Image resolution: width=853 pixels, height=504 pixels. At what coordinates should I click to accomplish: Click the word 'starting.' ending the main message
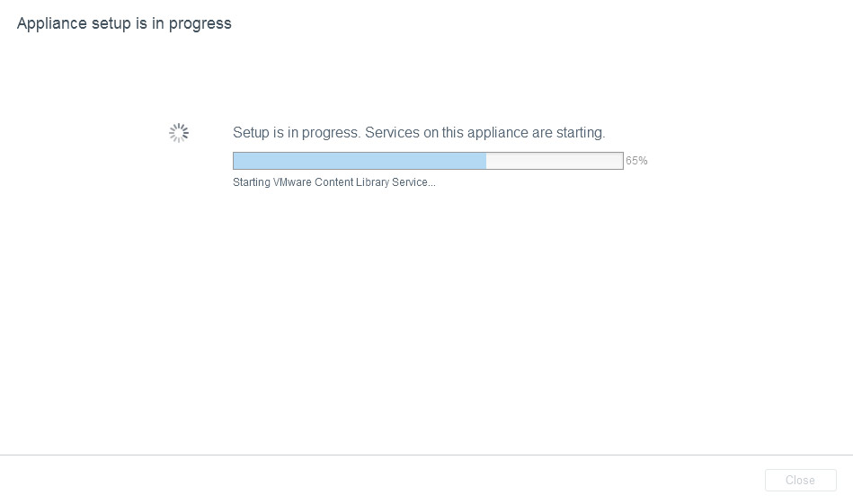pyautogui.click(x=581, y=133)
